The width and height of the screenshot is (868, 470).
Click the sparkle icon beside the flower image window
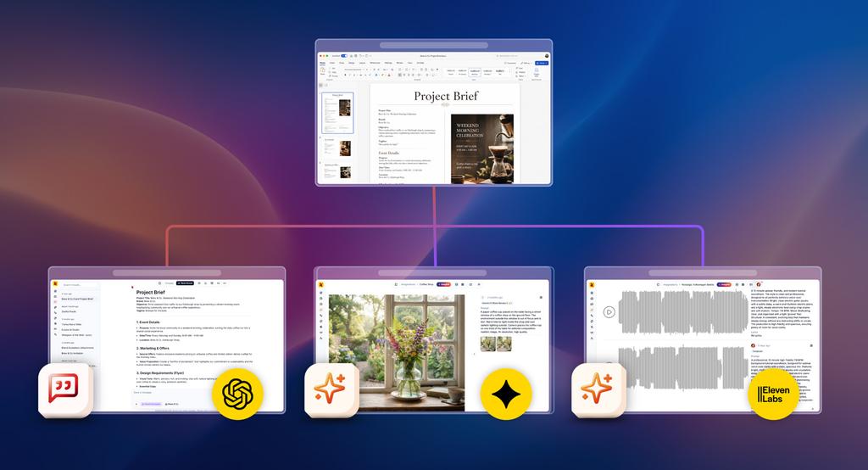pyautogui.click(x=331, y=389)
